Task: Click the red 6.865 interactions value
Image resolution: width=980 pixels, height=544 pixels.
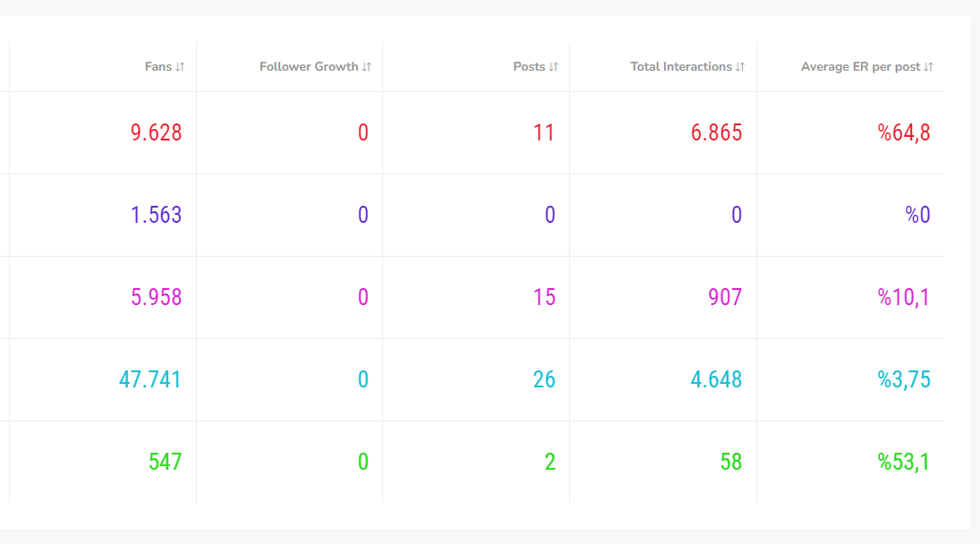Action: click(x=716, y=133)
